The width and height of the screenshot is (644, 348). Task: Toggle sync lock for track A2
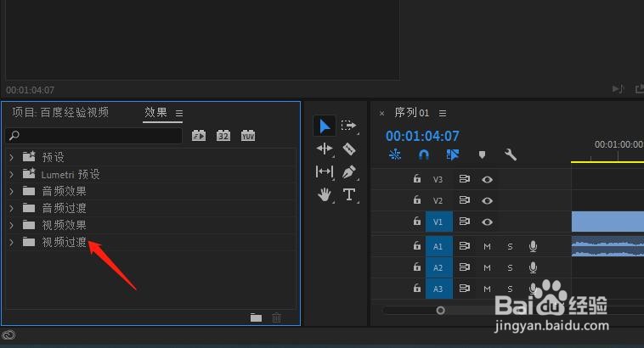coord(465,267)
